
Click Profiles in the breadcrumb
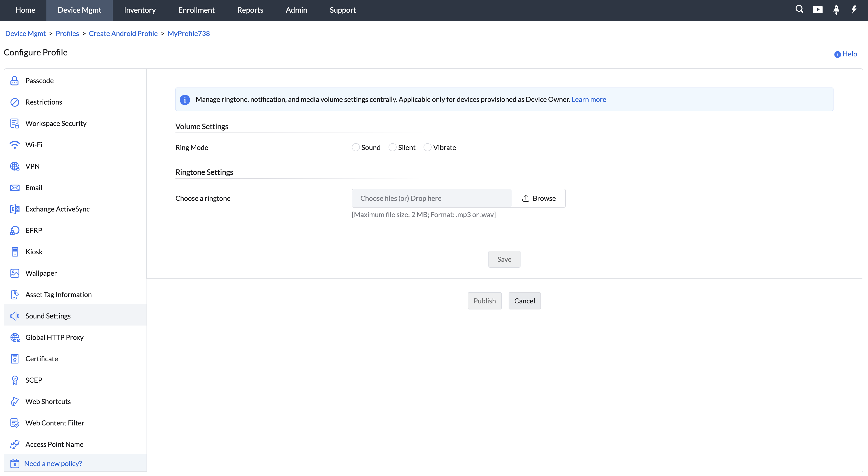tap(67, 33)
